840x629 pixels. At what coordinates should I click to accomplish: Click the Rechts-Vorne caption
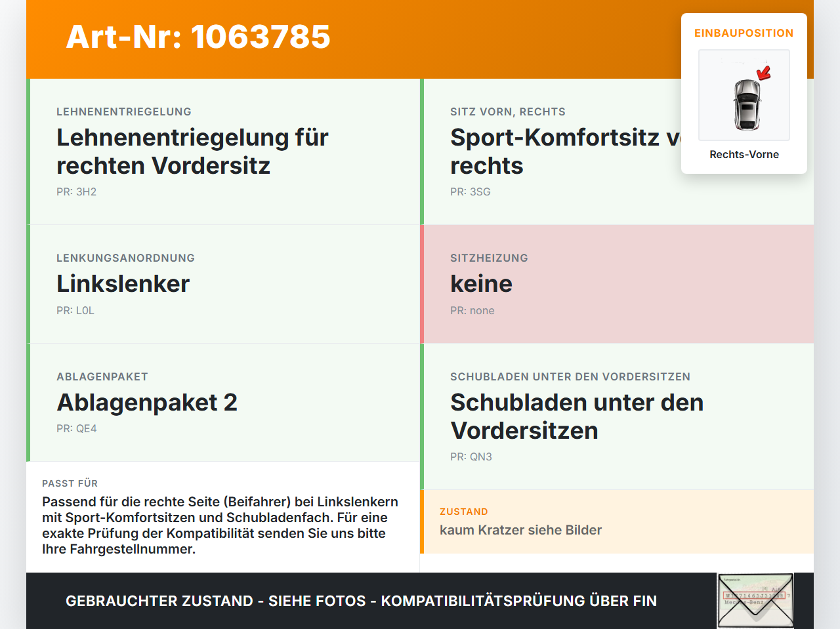(x=744, y=154)
